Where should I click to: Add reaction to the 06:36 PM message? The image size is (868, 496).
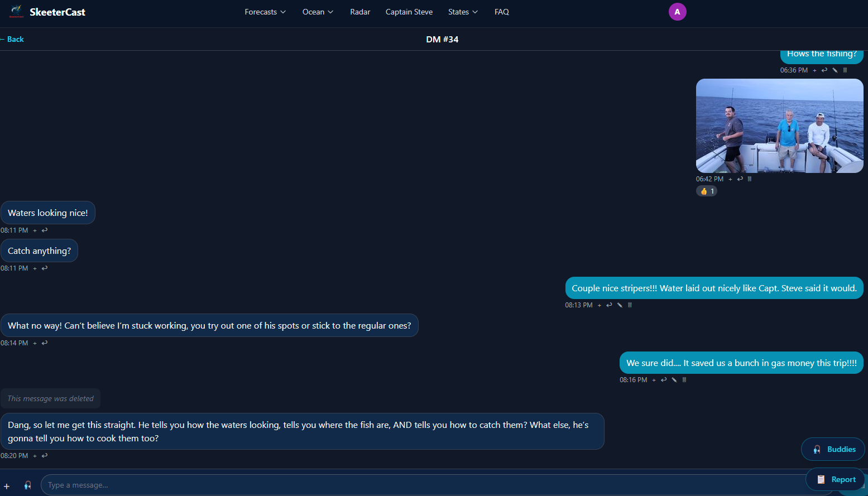pos(814,70)
